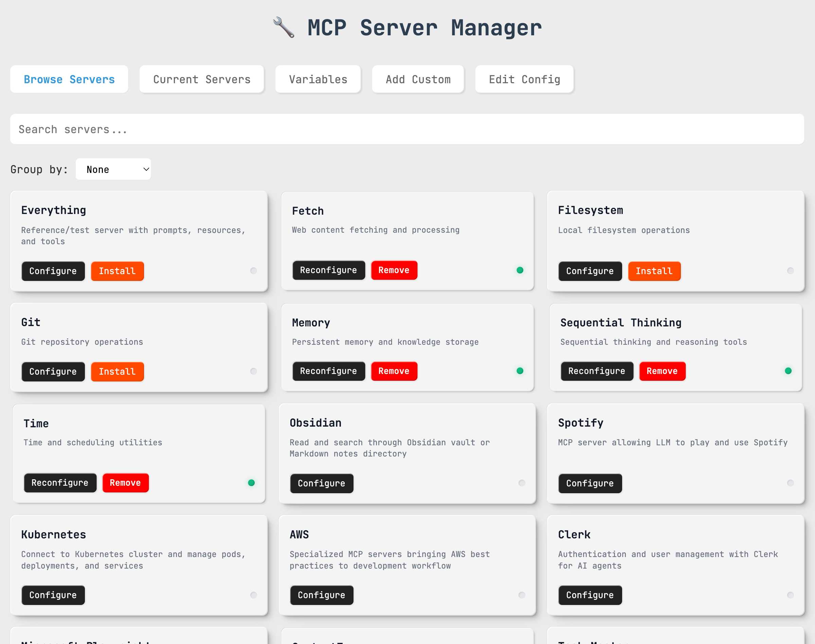Click the green status indicator on Memory card
This screenshot has height=644, width=815.
[x=520, y=371]
